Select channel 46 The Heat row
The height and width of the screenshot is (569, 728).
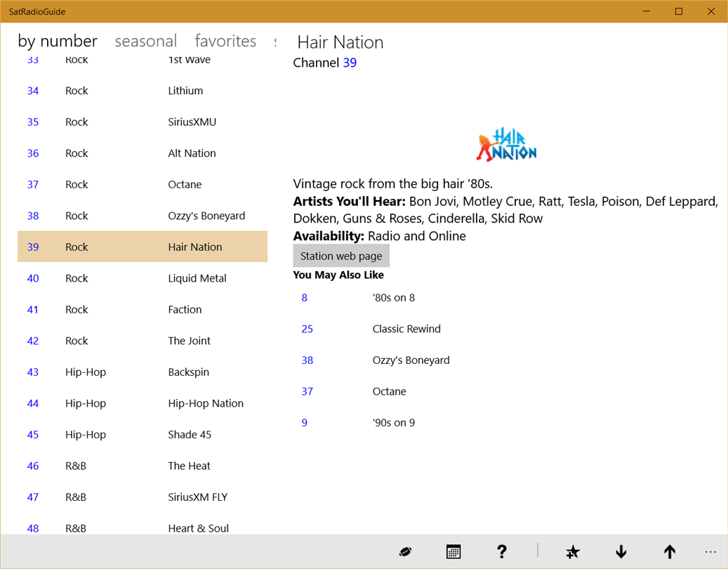(143, 466)
